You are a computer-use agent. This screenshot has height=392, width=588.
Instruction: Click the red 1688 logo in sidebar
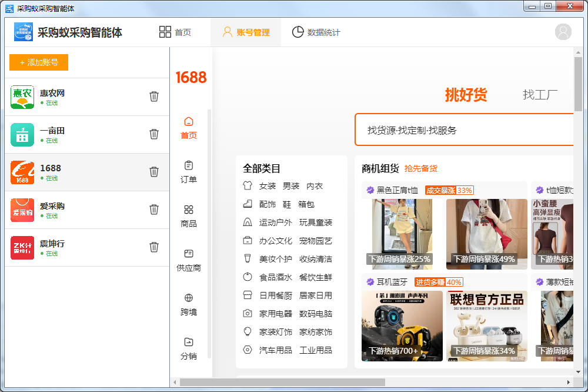tap(191, 77)
